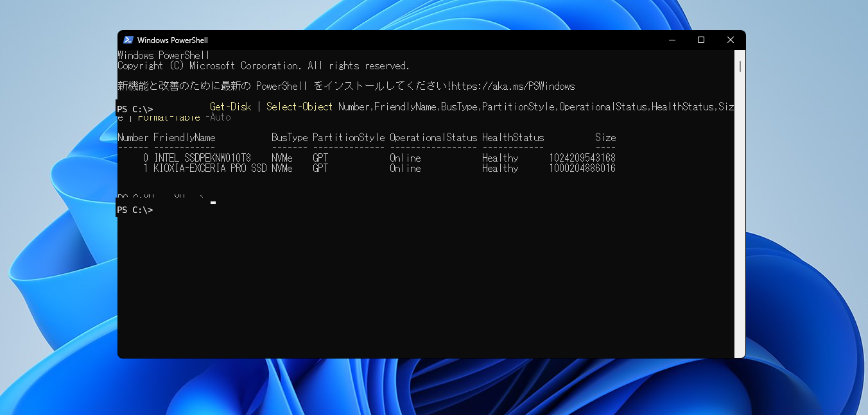Click the Windows PowerShell title text
This screenshot has height=415, width=868.
173,40
